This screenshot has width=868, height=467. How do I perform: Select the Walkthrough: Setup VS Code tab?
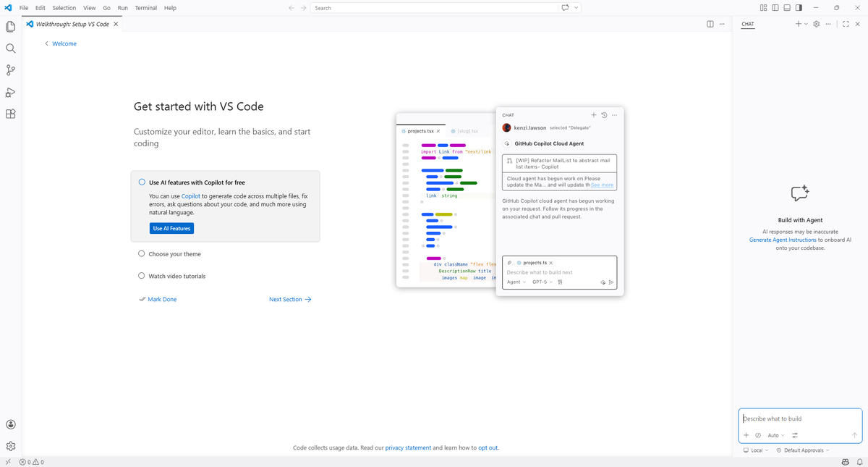(x=72, y=24)
